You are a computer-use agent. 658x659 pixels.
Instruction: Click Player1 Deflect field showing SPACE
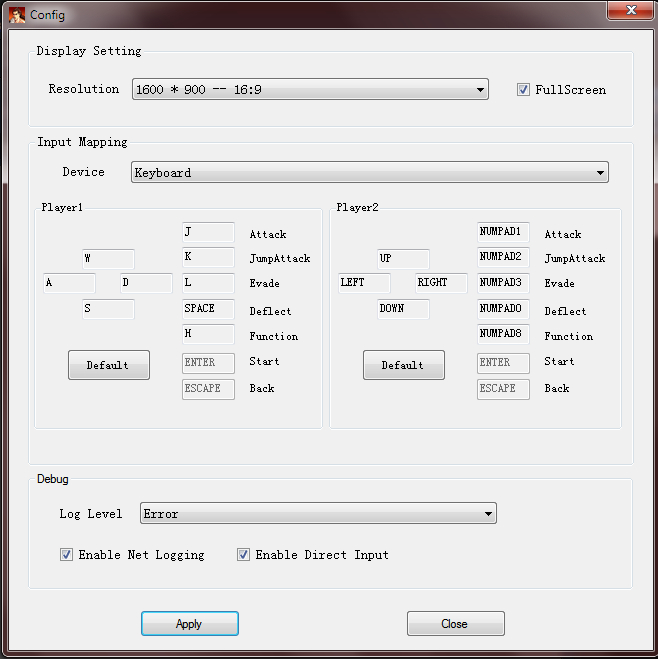[x=208, y=308]
